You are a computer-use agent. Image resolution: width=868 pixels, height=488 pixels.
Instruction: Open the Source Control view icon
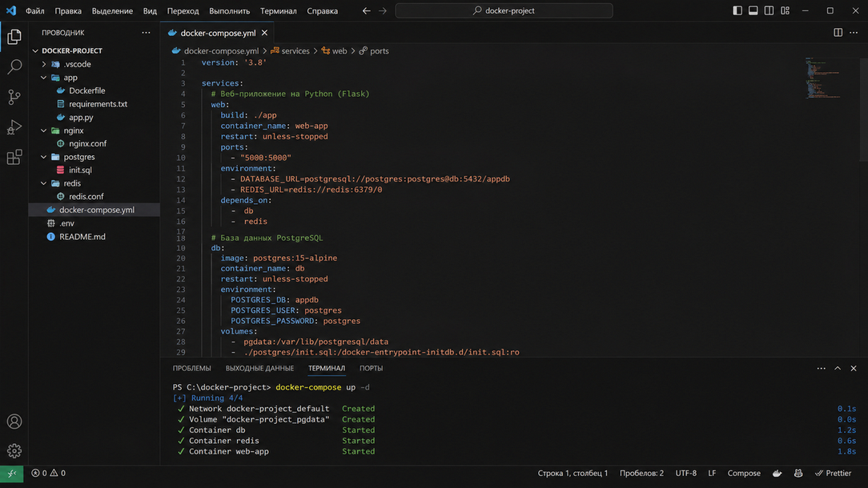tap(14, 97)
